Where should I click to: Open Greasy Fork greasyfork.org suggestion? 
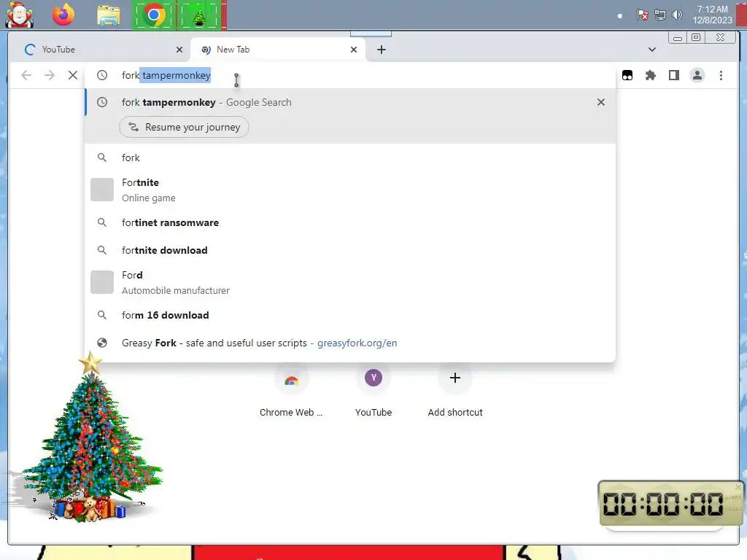(x=350, y=343)
